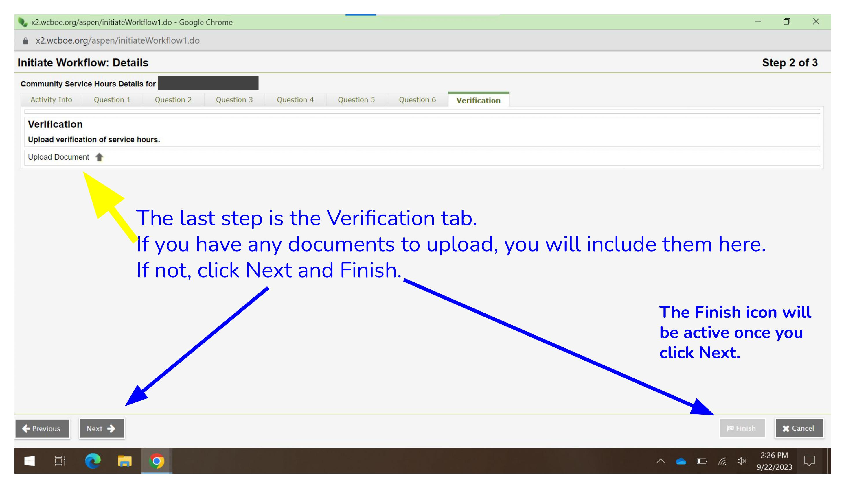Open File Explorer from the taskbar
Viewport: 868px width, 488px height.
point(124,461)
